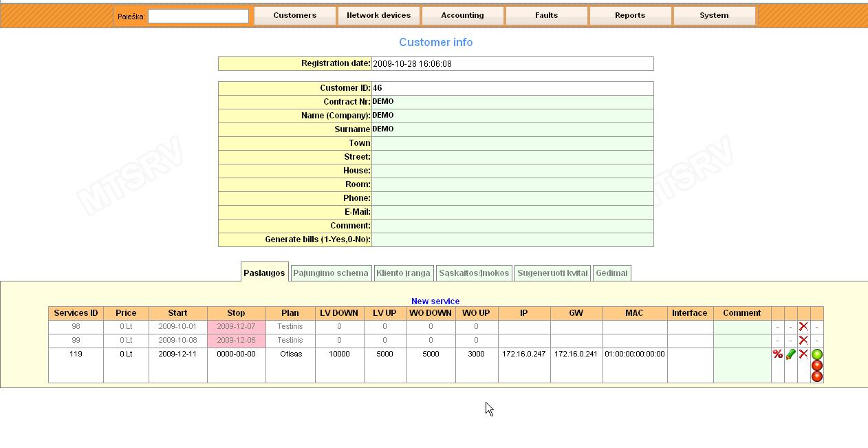This screenshot has height=448, width=868.
Task: Switch to the Pajungimo schema tab
Action: 331,273
